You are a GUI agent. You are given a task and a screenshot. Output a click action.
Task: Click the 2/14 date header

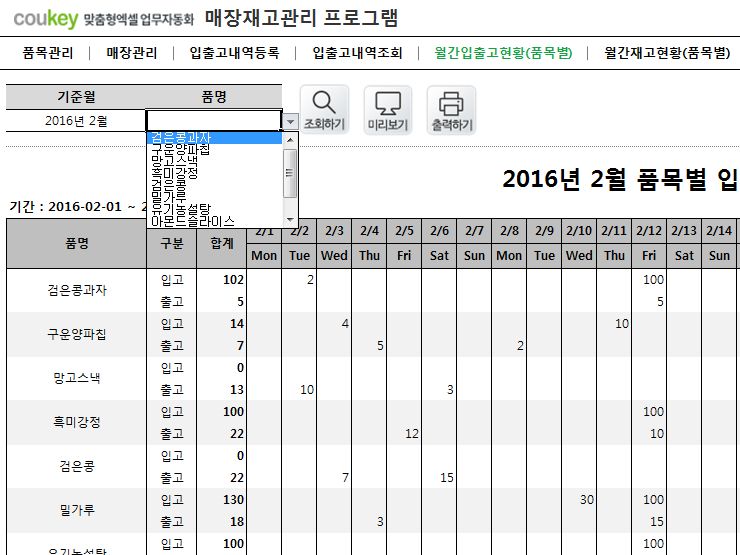coord(719,231)
